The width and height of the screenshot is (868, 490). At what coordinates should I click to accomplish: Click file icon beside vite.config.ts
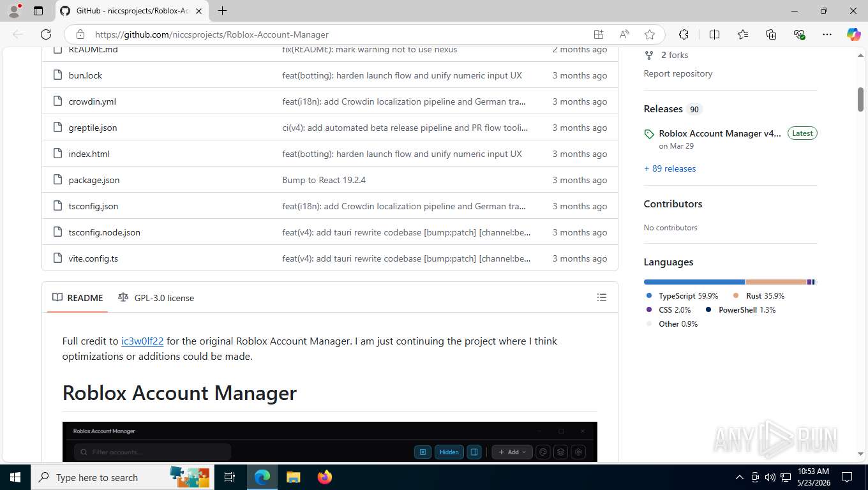point(57,258)
